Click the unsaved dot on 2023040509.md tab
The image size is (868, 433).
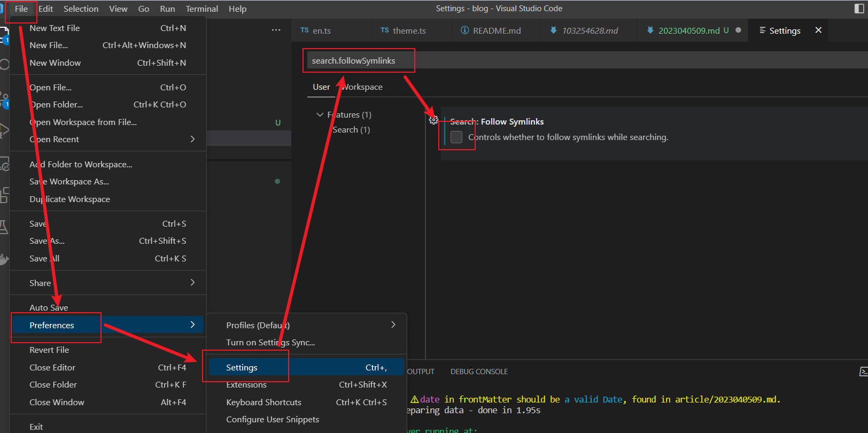pyautogui.click(x=738, y=30)
